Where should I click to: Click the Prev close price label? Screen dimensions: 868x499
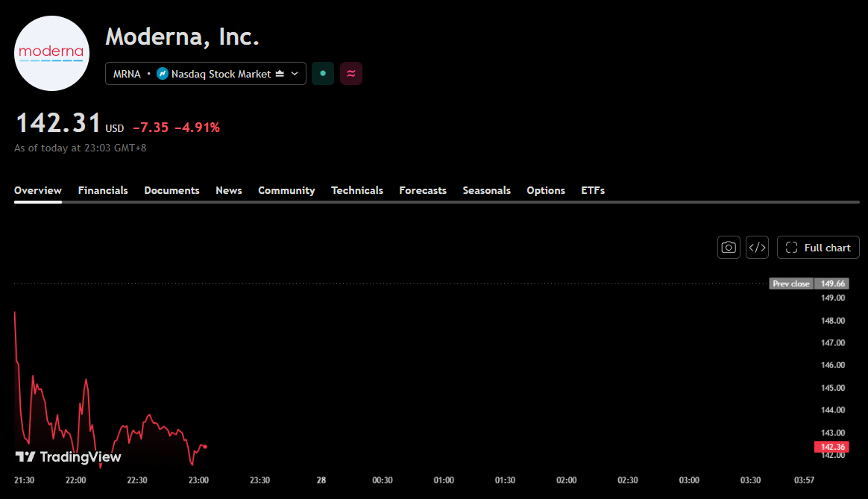click(791, 283)
